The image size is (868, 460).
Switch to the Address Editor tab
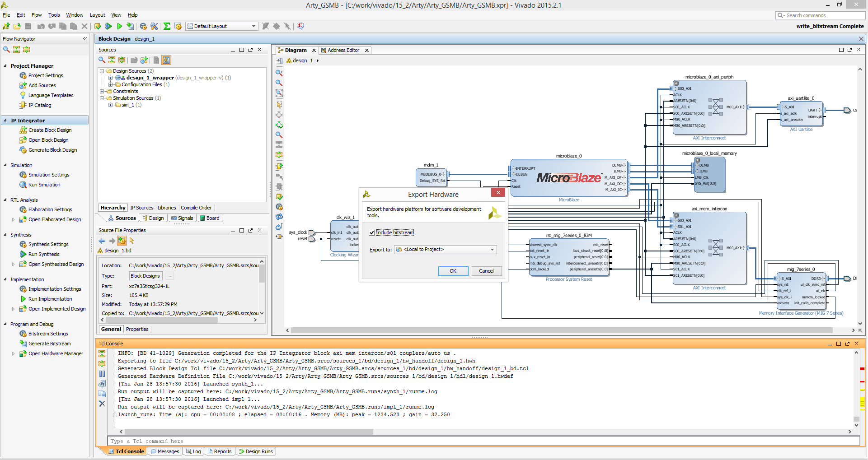343,50
